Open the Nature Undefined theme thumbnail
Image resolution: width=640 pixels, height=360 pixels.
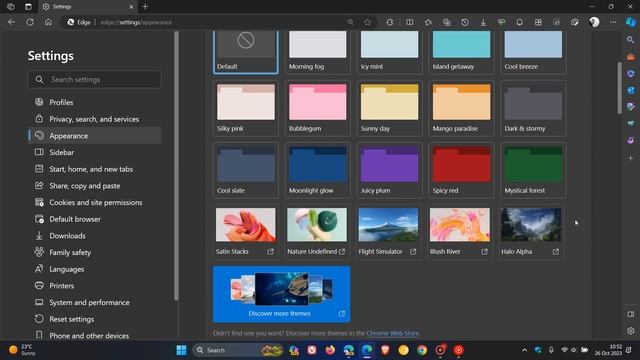pyautogui.click(x=317, y=225)
